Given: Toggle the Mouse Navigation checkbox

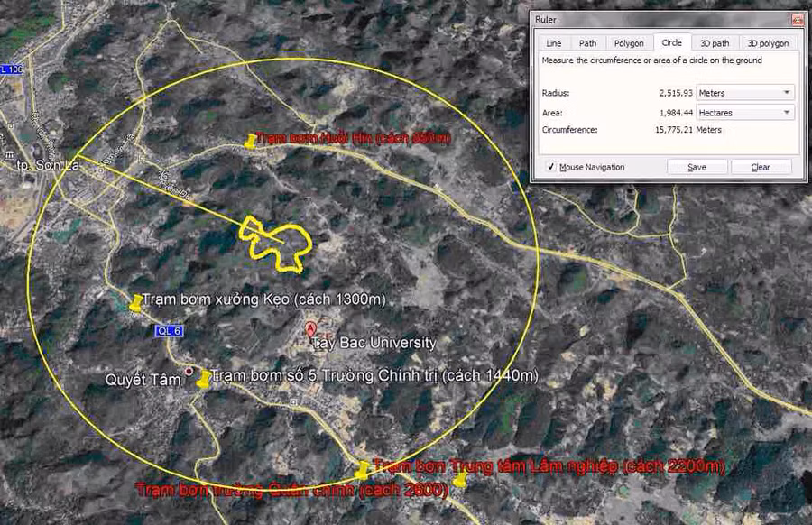Looking at the screenshot, I should [550, 167].
